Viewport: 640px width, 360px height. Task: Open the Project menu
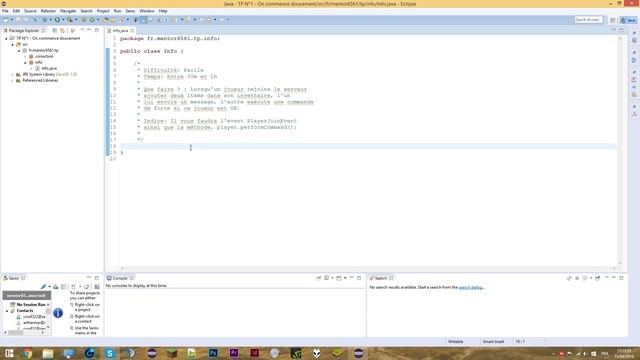(103, 11)
